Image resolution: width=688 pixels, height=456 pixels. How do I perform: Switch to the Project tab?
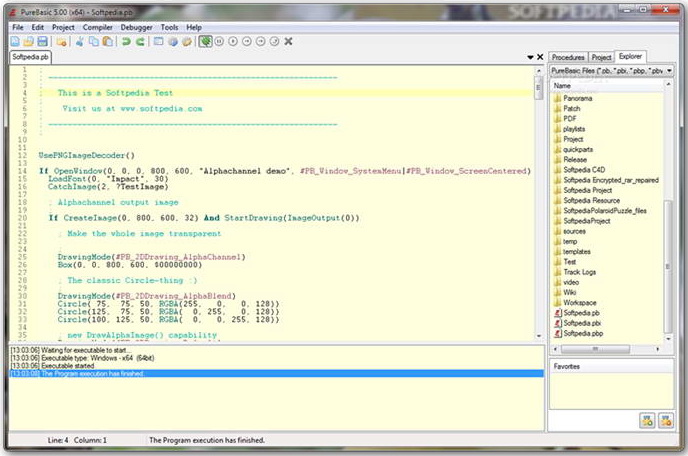[601, 57]
